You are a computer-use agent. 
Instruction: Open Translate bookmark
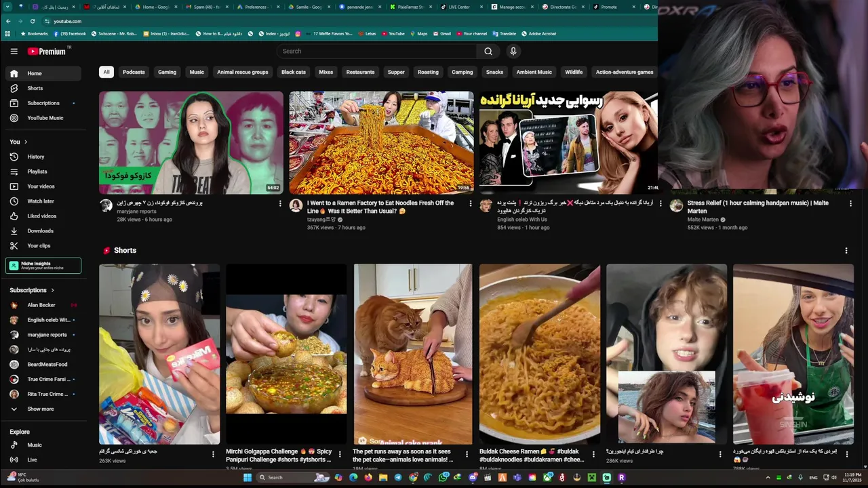tap(503, 33)
